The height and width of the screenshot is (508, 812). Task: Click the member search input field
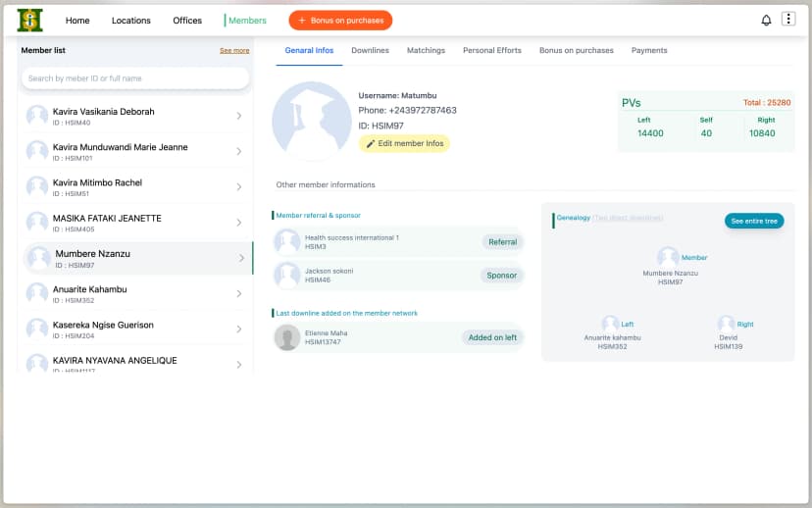[135, 78]
